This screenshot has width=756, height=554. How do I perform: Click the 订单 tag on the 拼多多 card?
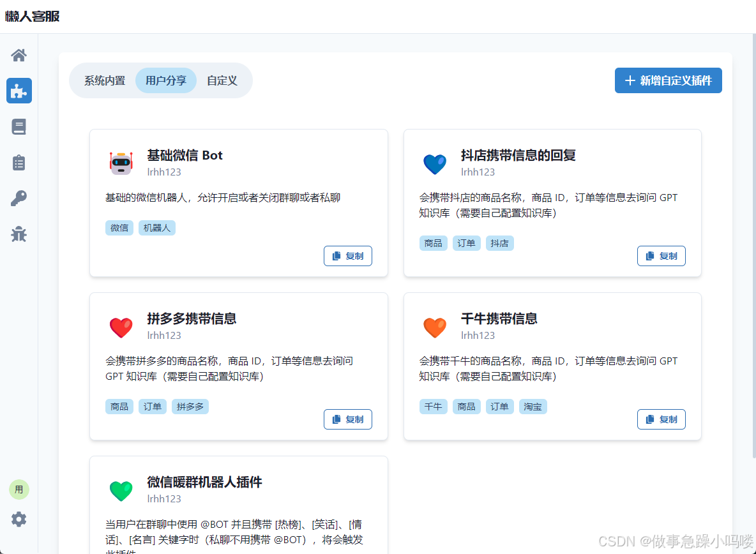click(x=153, y=407)
